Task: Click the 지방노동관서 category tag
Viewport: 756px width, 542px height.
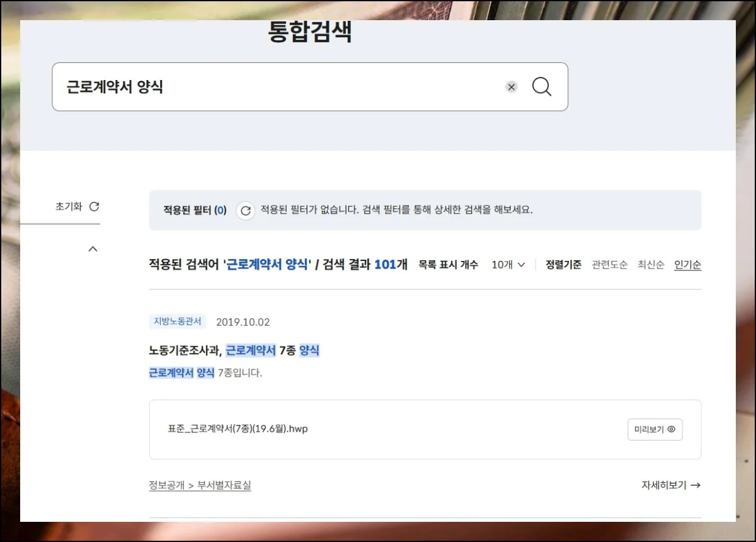Action: point(178,321)
